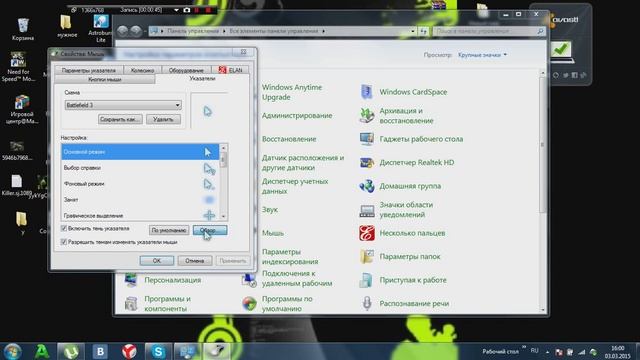Launch Yandex browser from the taskbar
This screenshot has height=360, width=640.
click(129, 351)
